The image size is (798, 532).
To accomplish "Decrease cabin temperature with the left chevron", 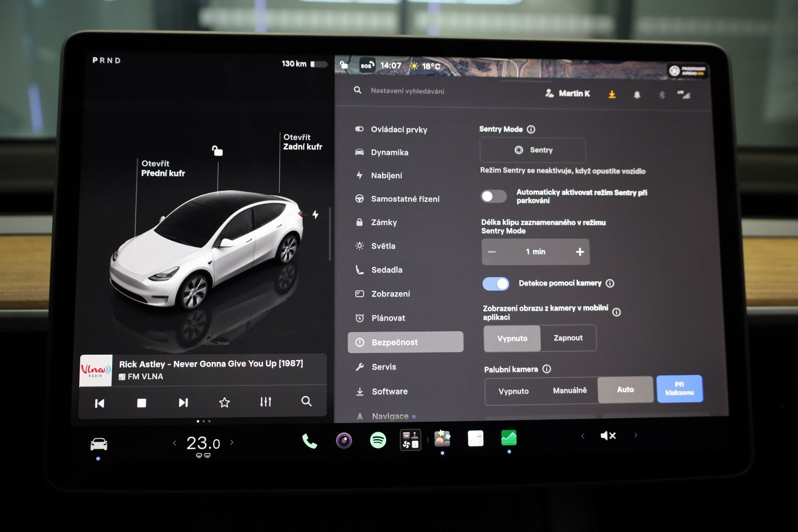I will point(175,443).
